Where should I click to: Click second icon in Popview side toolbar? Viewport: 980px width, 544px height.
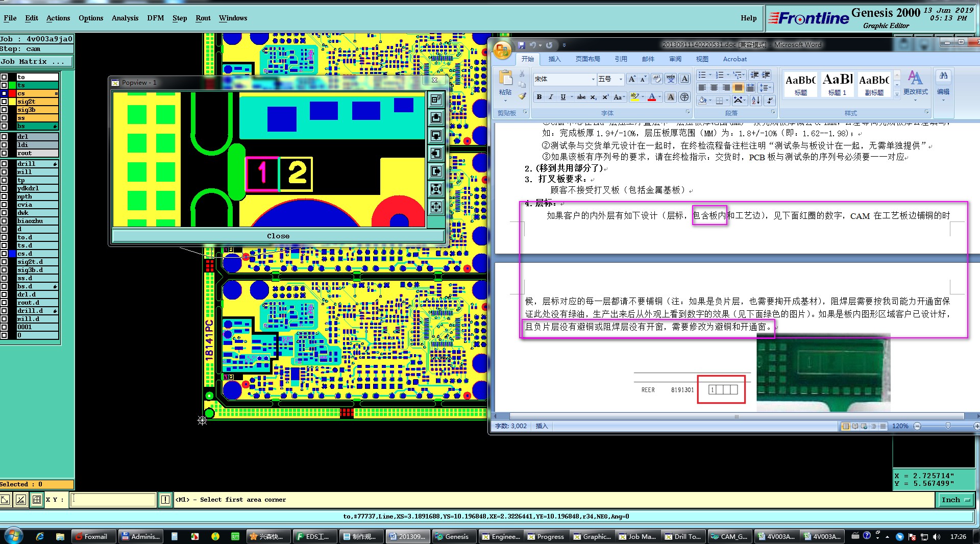(x=436, y=118)
